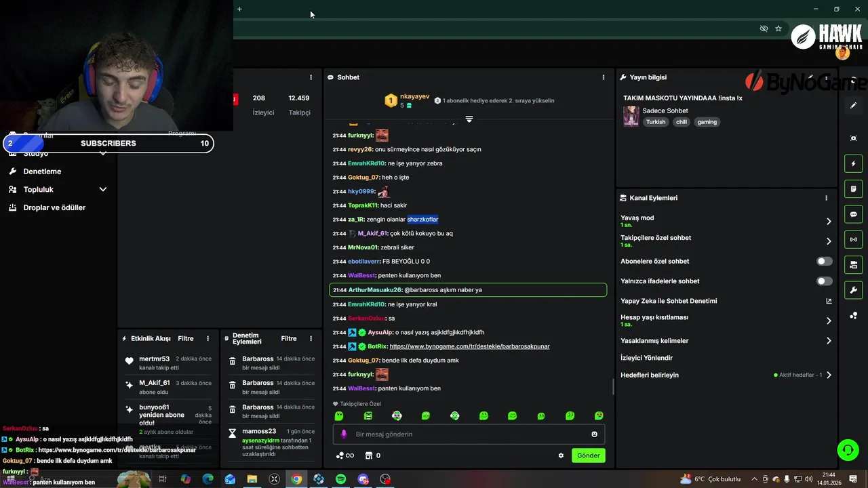
Task: Open a new browser tab
Action: (x=239, y=9)
